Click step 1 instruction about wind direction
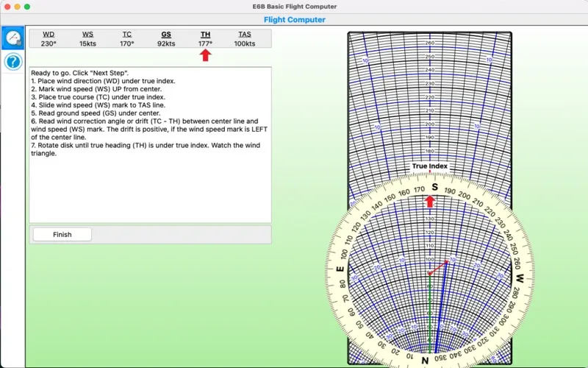This screenshot has height=368, width=588. click(x=103, y=81)
